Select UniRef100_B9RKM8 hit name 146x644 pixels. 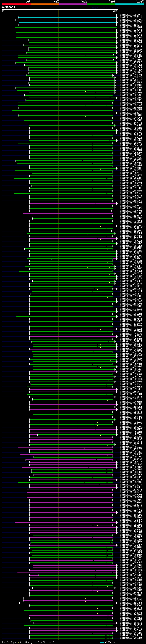131,55
